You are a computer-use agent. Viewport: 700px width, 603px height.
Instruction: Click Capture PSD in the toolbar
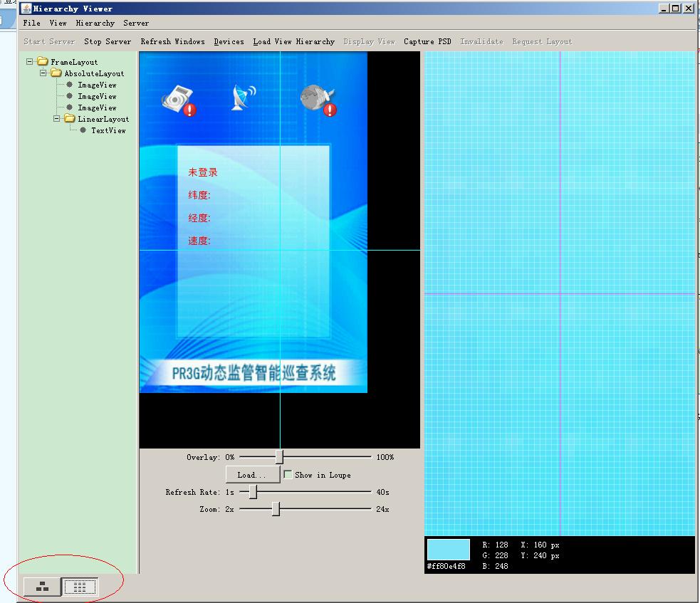coord(427,41)
